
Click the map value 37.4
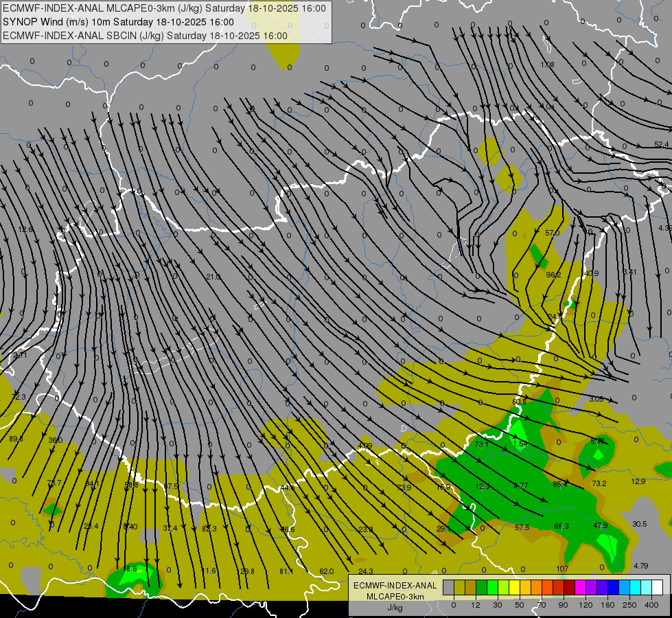point(170,528)
